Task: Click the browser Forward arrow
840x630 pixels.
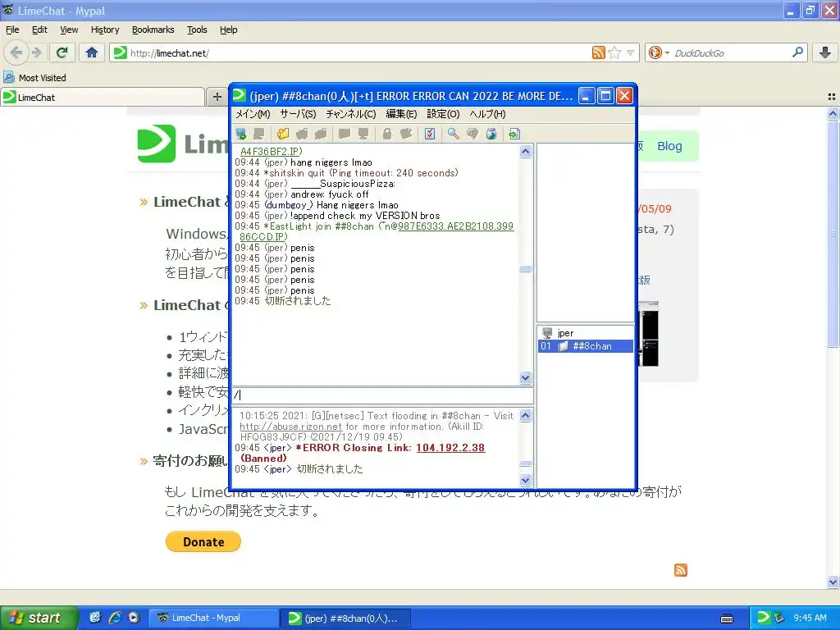Action: (x=36, y=52)
